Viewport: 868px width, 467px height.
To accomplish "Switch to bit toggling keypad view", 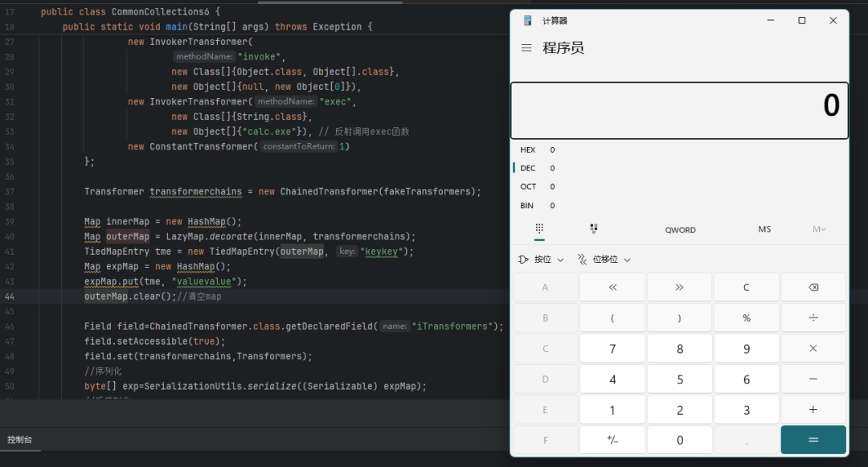I will [x=593, y=228].
